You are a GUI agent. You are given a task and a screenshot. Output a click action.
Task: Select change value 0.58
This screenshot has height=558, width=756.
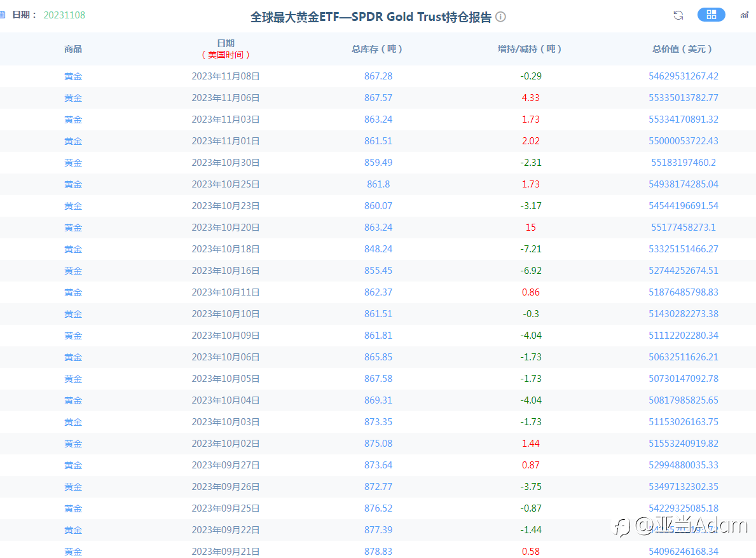(x=530, y=552)
